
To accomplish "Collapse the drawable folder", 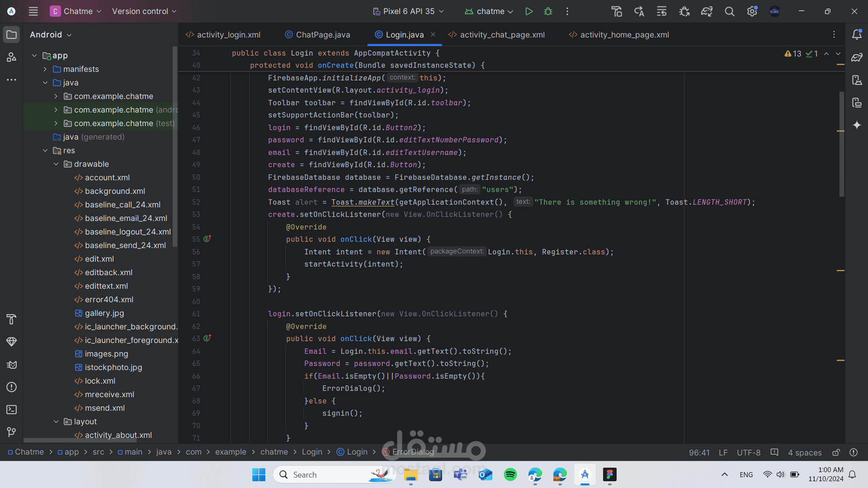I will click(x=56, y=164).
